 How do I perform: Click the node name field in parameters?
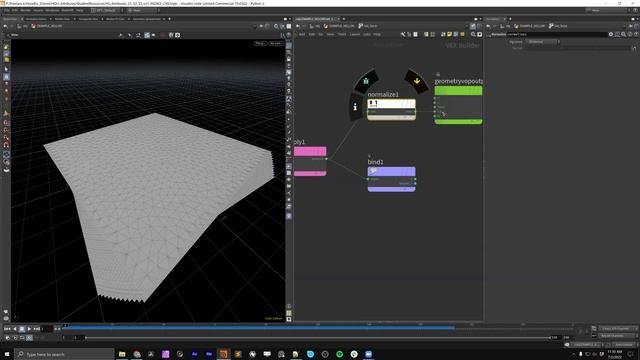click(557, 34)
